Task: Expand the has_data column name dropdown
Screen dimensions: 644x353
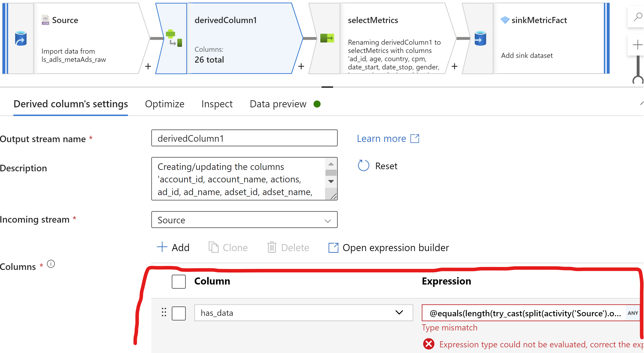Action: point(399,313)
